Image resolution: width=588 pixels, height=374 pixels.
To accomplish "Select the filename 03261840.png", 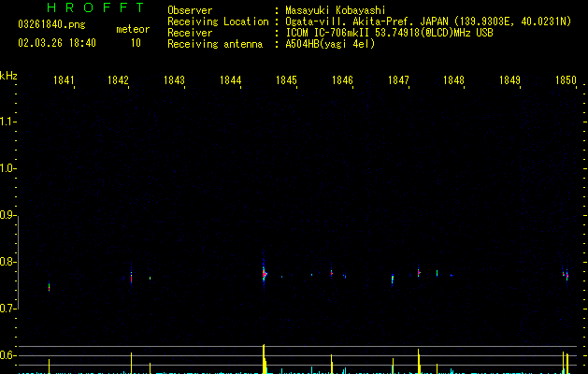I will tap(51, 24).
